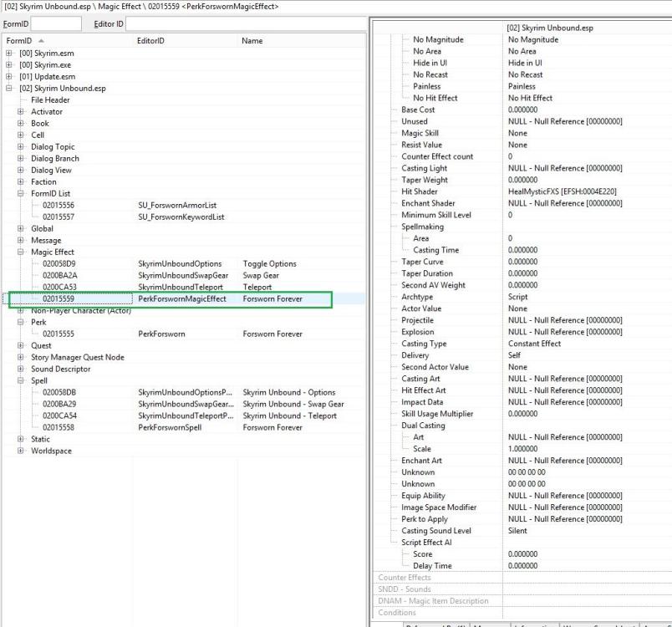Click the right pane's [02] Skyrim Unbound.esp column header

tap(550, 28)
